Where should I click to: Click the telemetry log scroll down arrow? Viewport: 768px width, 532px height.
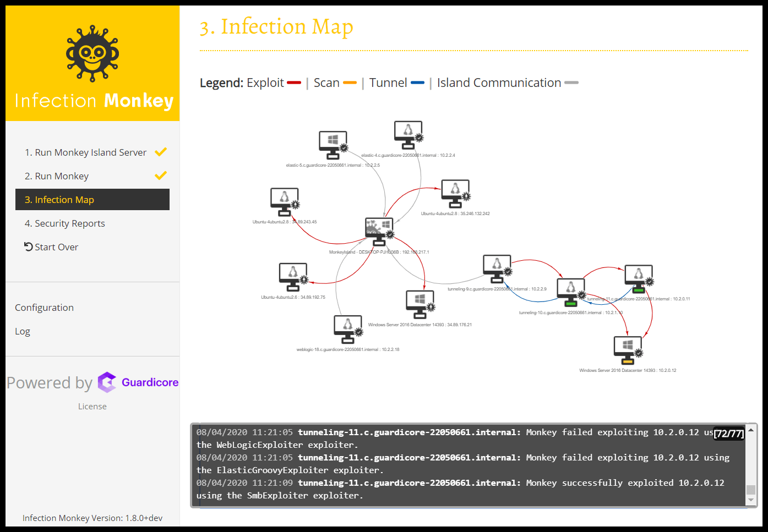tap(751, 500)
